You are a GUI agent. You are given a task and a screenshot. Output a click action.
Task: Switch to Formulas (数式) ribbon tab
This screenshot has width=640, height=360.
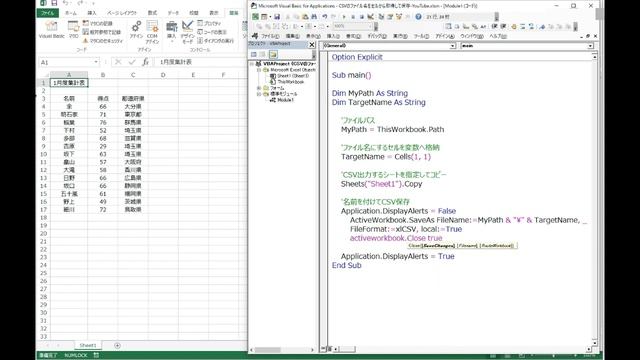coord(152,13)
